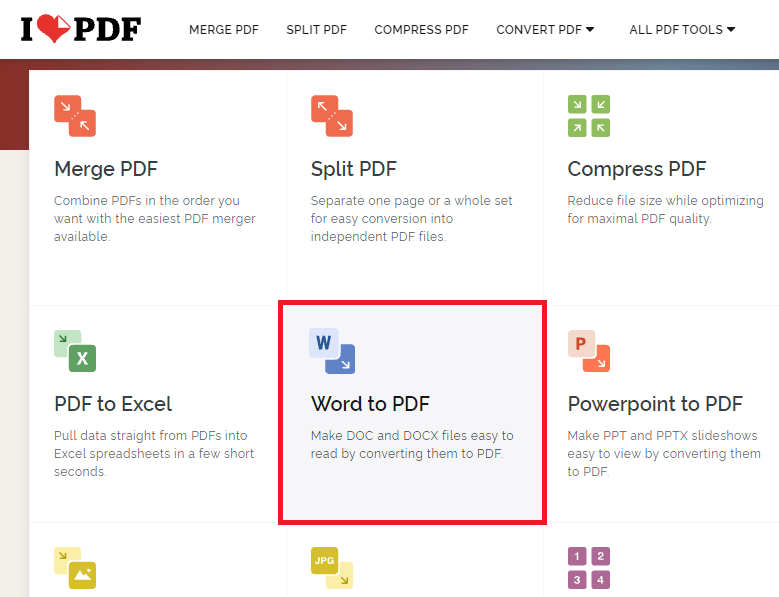Click the JPG conversion tool icon
The width and height of the screenshot is (779, 597).
click(332, 568)
